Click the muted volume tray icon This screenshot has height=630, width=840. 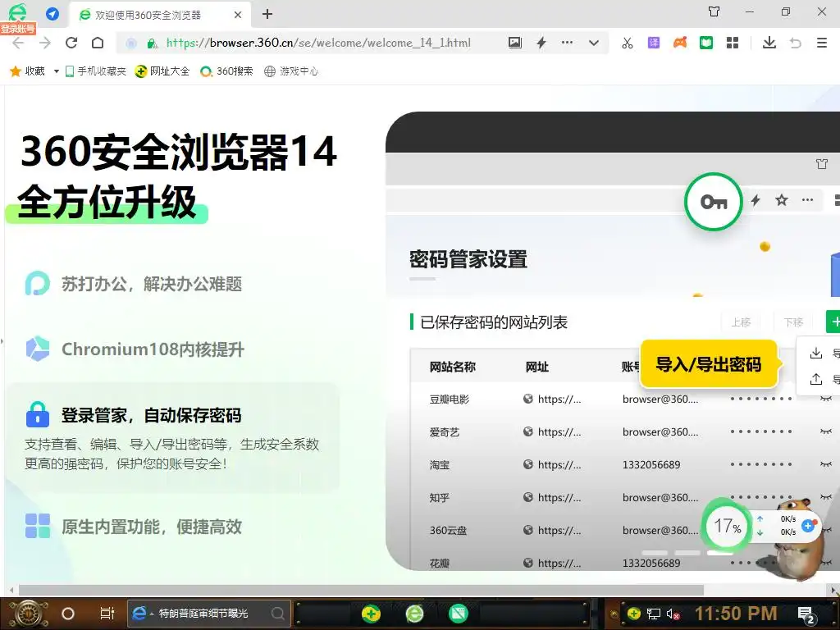[673, 614]
